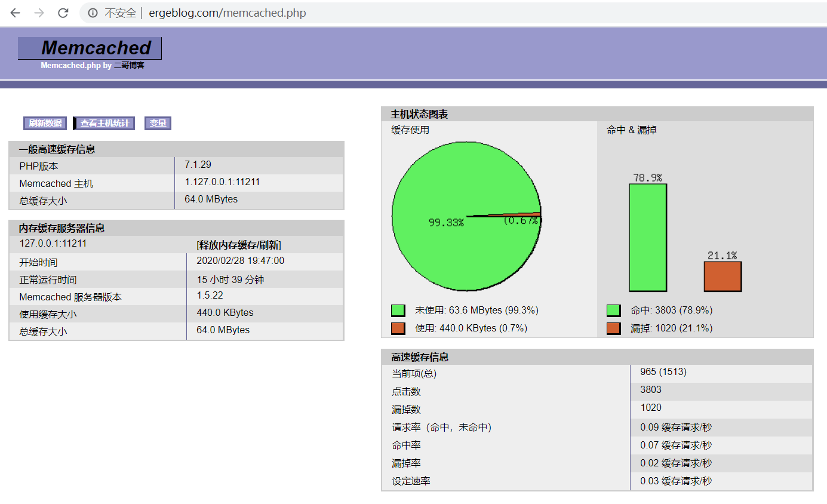Screen dimensions: 827x504
Task: Click the 当前项(总) row label
Action: point(414,374)
